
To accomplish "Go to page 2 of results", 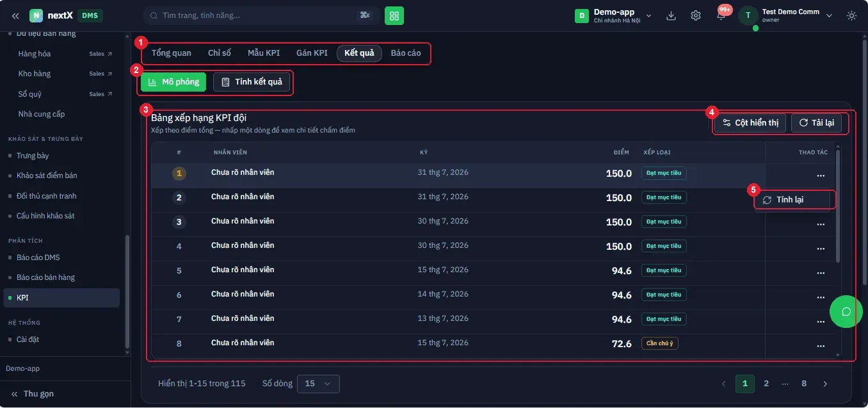I will (x=766, y=384).
